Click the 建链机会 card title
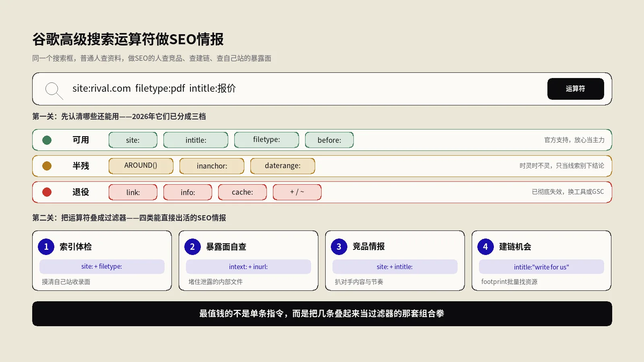644x362 pixels. click(515, 247)
